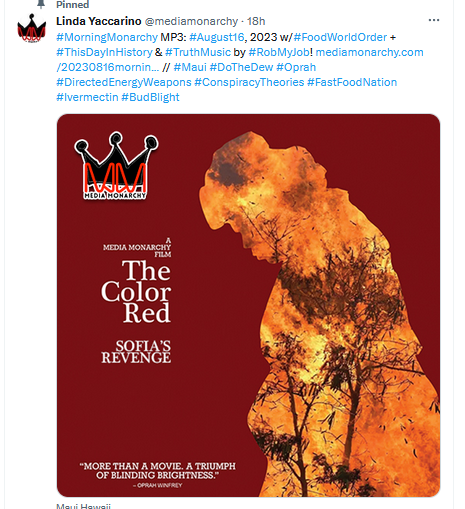
Task: Open the 18h timestamp link
Action: coord(256,21)
